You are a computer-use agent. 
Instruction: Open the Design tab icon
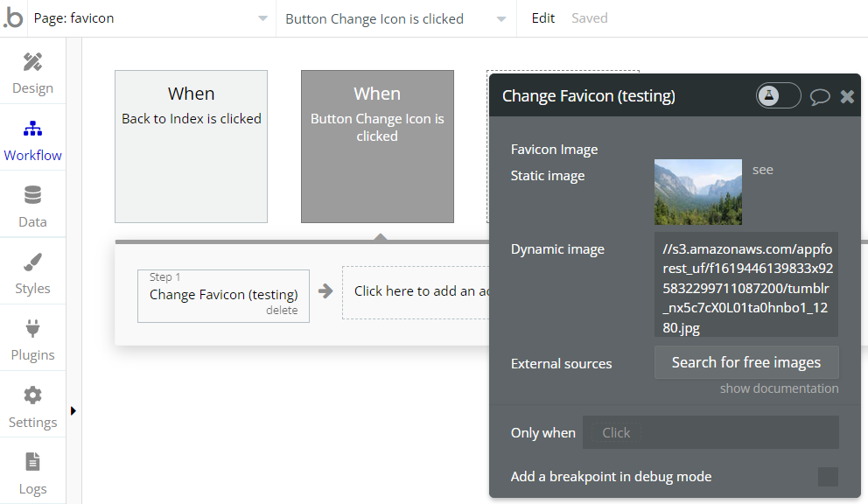coord(32,62)
